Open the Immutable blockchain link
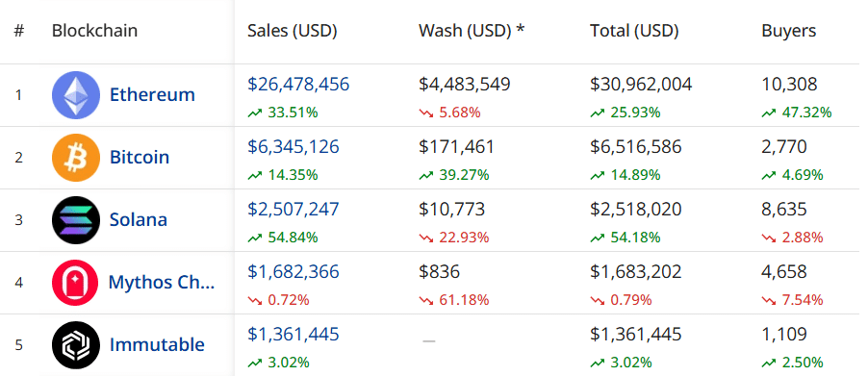Viewport: 868px width, 376px height. click(x=157, y=344)
